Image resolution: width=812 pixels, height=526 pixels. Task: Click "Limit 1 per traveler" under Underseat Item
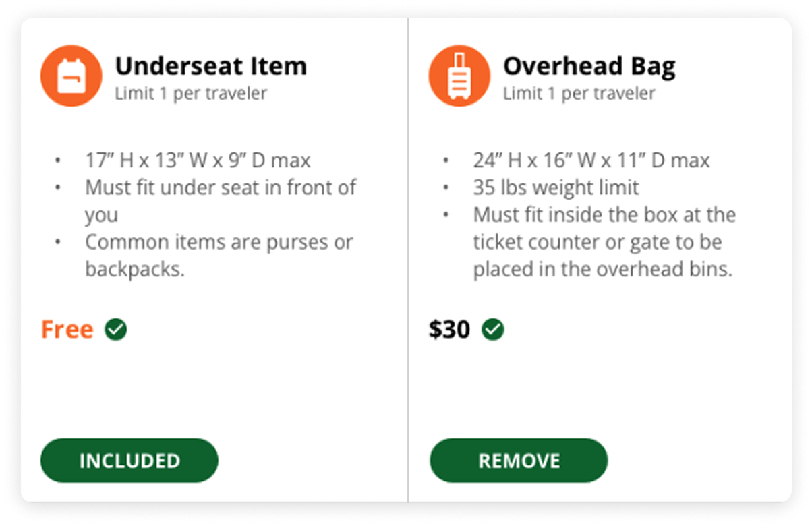point(191,93)
